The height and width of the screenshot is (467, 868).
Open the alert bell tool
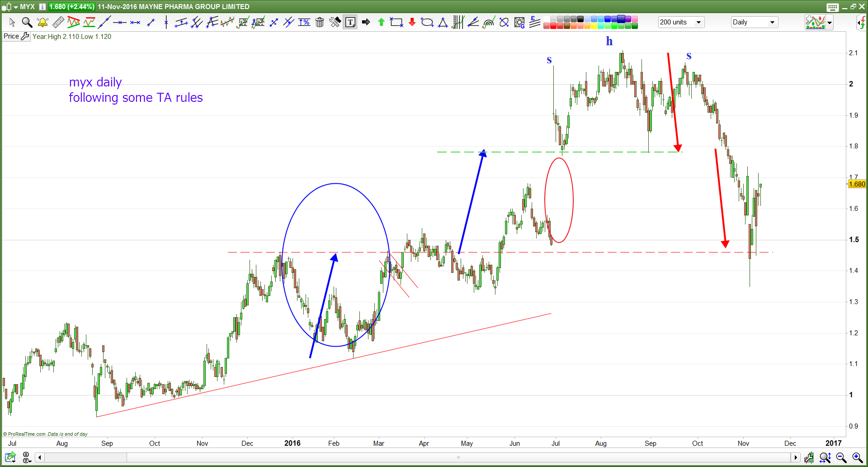pyautogui.click(x=42, y=22)
